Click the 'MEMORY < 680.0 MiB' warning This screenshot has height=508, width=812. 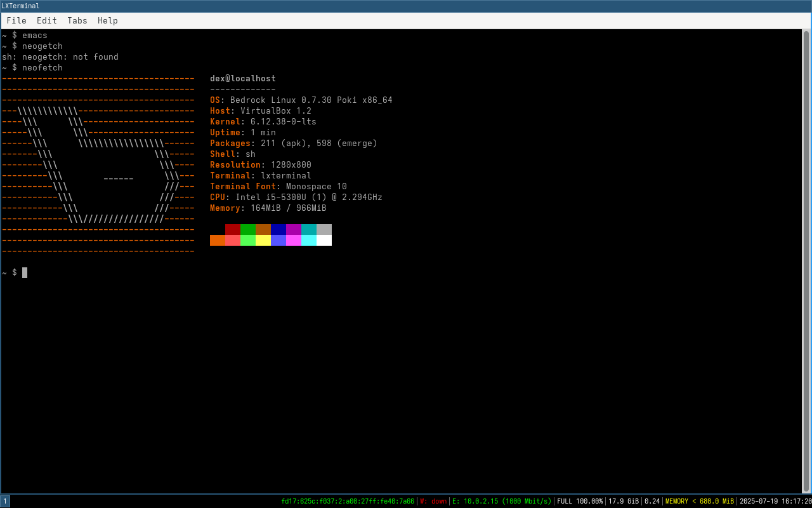tap(700, 501)
